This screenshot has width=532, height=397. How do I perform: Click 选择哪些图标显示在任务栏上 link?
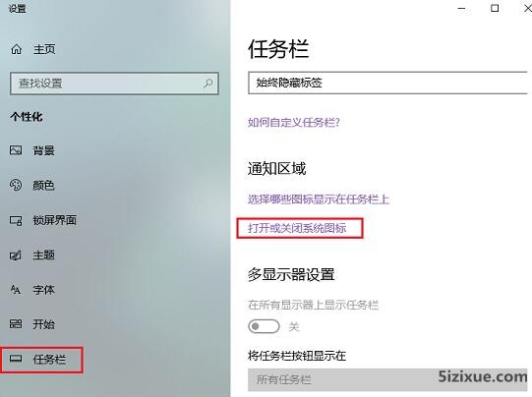(319, 199)
